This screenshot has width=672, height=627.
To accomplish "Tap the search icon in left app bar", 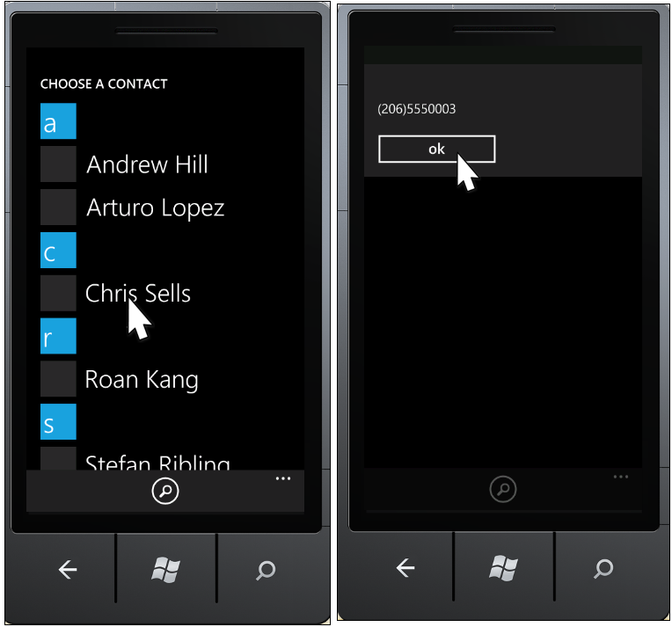I will 165,491.
